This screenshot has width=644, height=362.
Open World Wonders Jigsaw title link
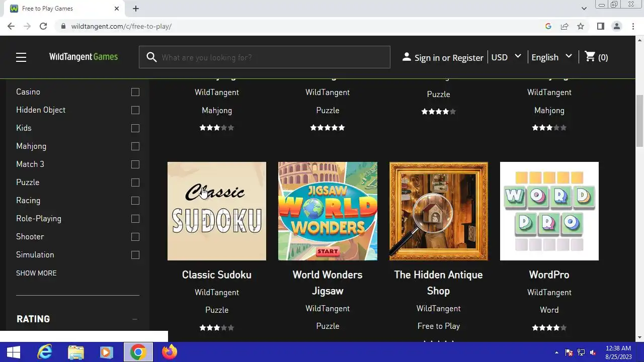[328, 283]
